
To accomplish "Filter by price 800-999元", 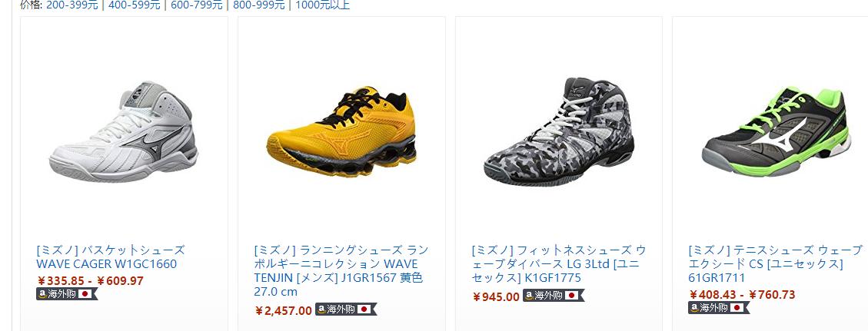I will [259, 5].
